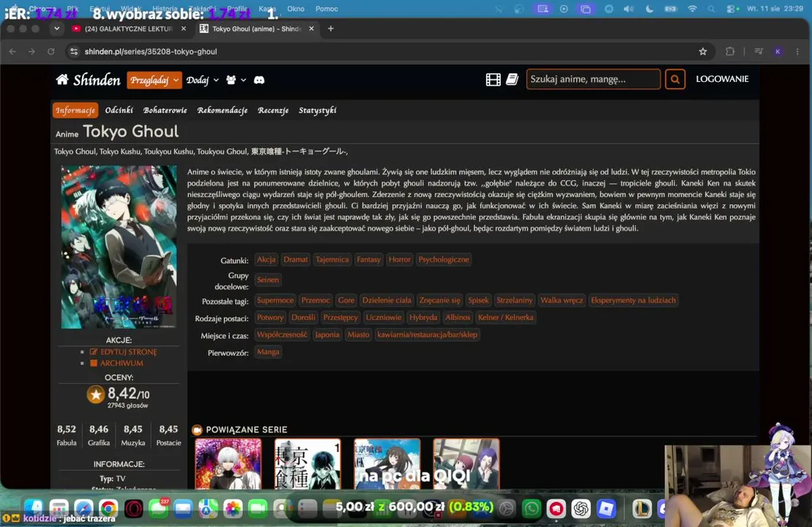The width and height of the screenshot is (812, 527).
Task: Open a new browser tab with plus icon
Action: (331, 29)
